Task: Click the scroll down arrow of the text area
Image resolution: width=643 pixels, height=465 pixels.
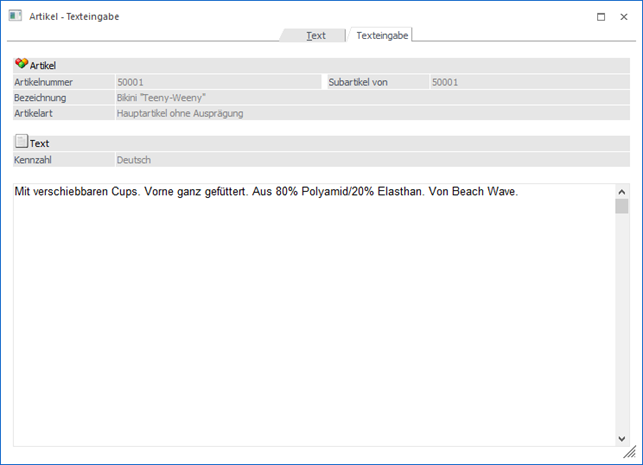Action: [x=621, y=439]
